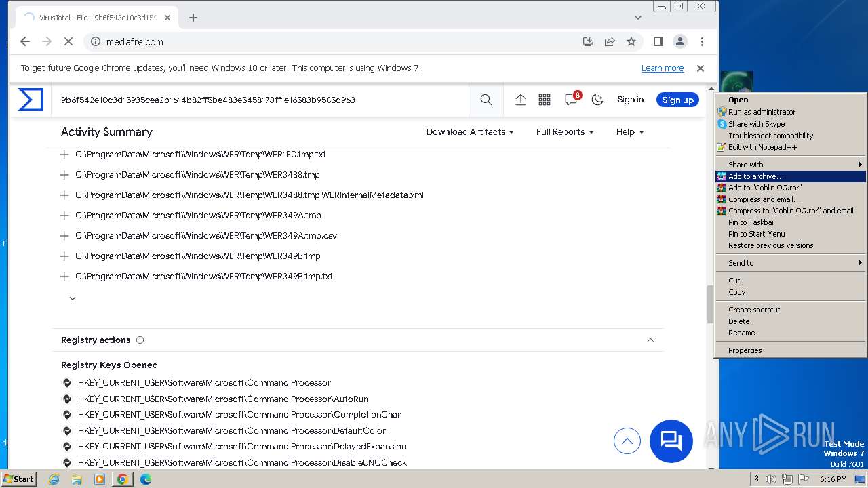Open Properties from context menu
Screen dimensions: 868x488
coord(791,350)
